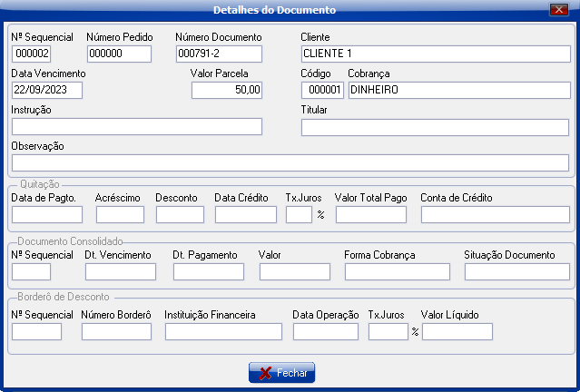The image size is (580, 392).
Task: Click the Número Documento field 000791-2
Action: tap(219, 54)
